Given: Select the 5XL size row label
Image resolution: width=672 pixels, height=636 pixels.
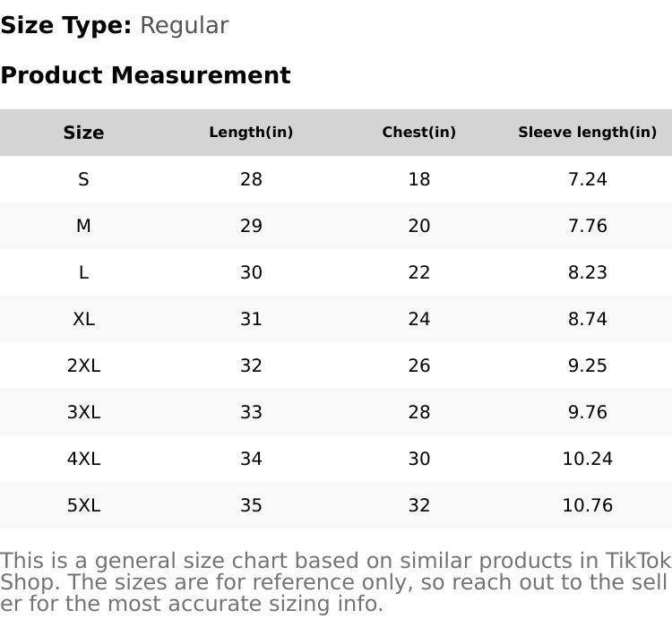Looking at the screenshot, I should pyautogui.click(x=83, y=505).
